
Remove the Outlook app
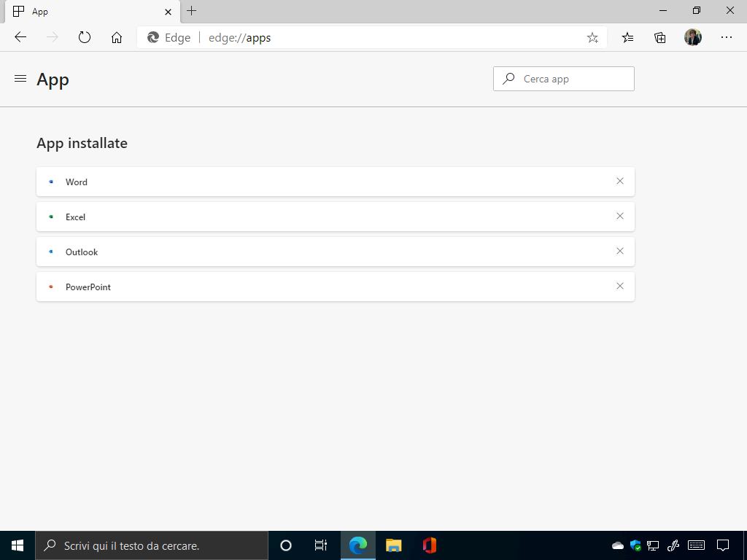click(x=620, y=251)
